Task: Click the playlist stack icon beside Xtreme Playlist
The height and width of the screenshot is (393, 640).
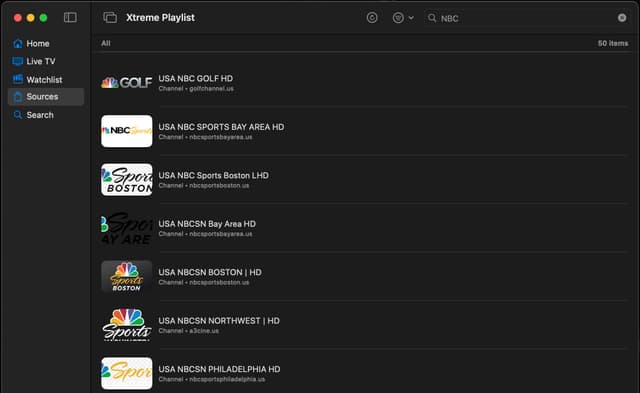Action: point(110,18)
